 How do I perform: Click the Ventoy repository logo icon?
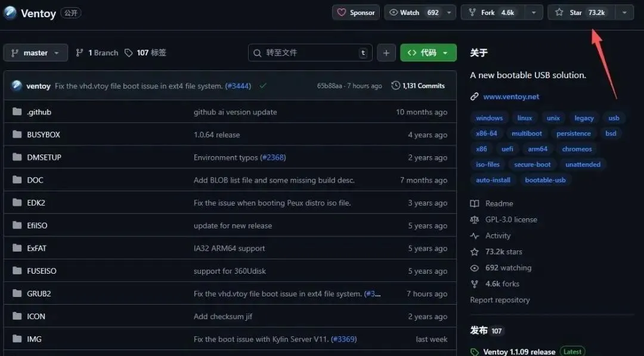tap(10, 13)
